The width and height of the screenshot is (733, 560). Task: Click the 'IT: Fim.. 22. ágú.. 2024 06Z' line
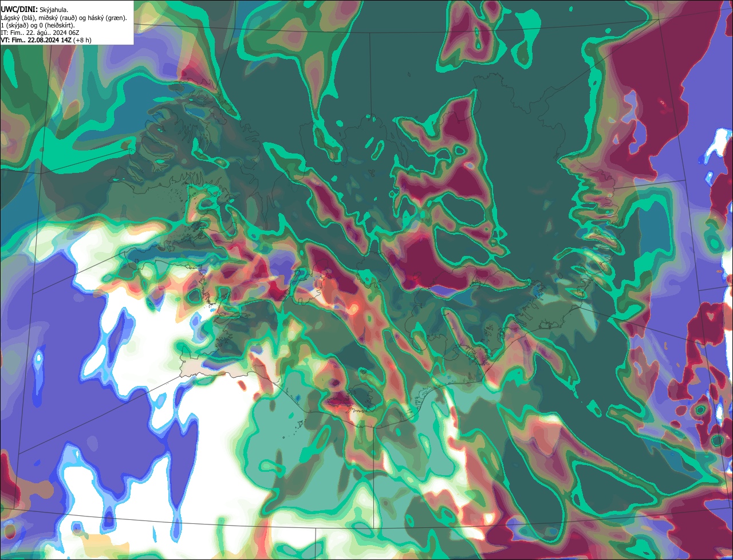40,33
